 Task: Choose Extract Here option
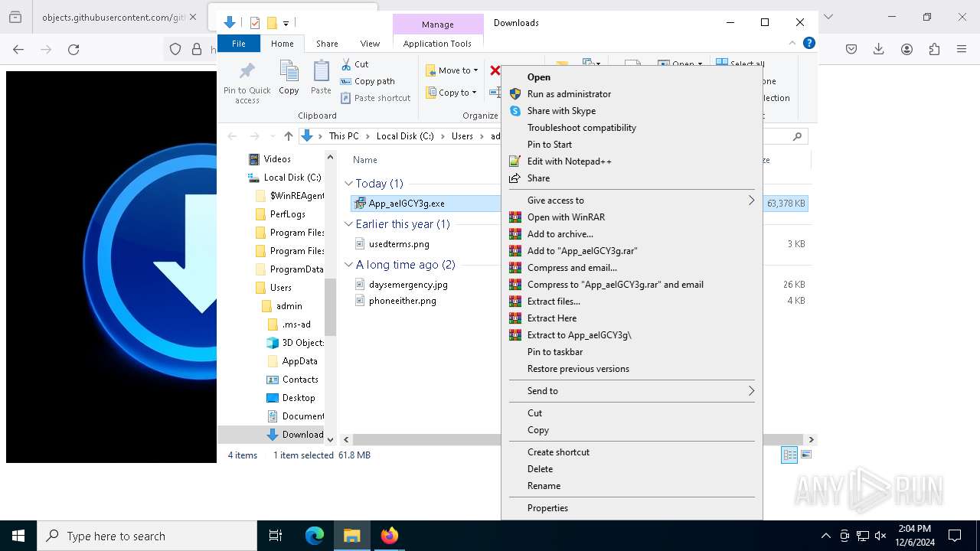[552, 318]
